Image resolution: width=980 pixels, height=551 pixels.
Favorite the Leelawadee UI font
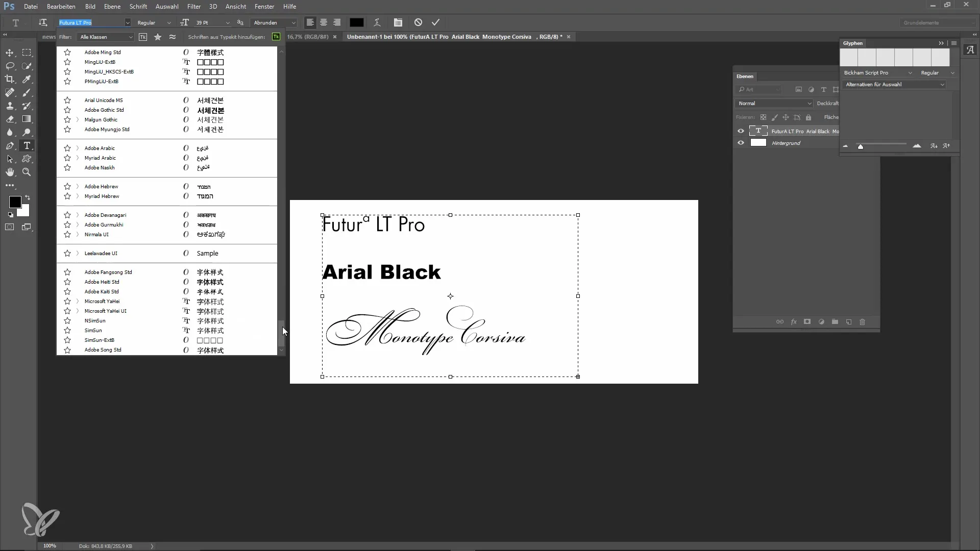click(67, 253)
